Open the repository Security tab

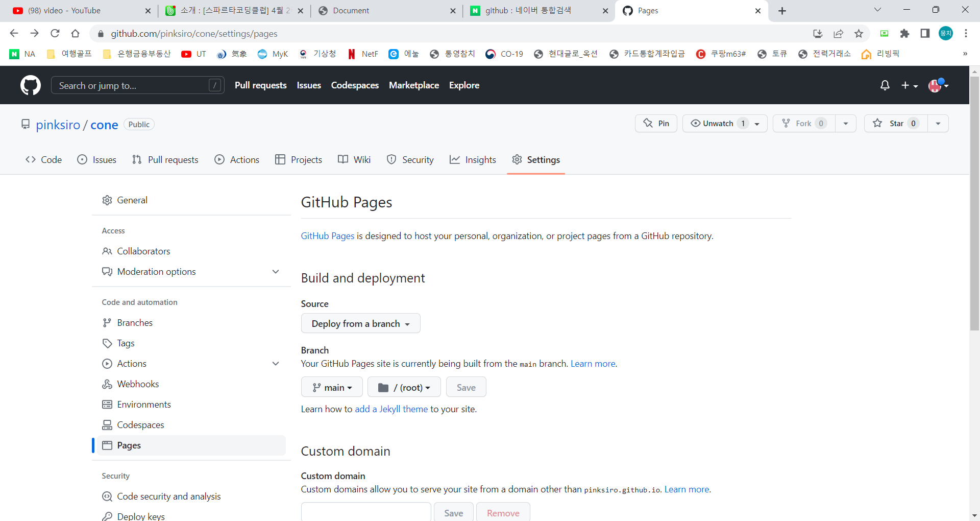click(x=410, y=160)
